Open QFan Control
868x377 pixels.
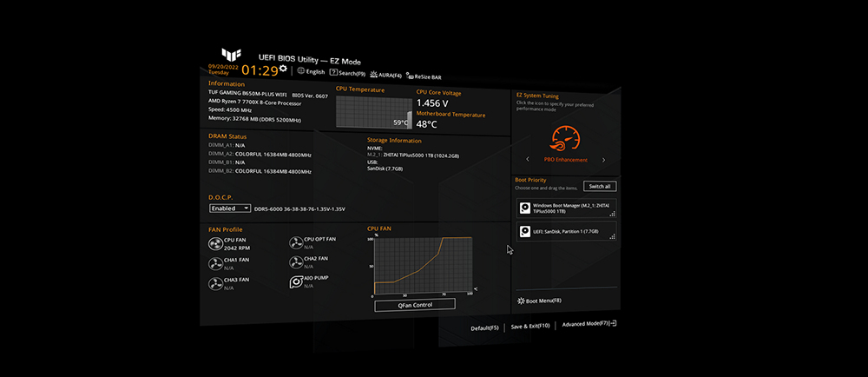tap(415, 305)
